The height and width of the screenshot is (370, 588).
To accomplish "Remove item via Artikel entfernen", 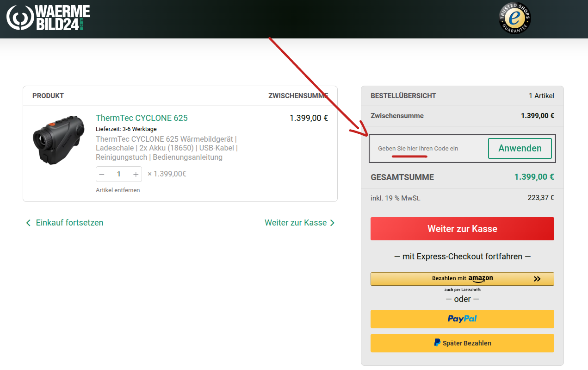I will pyautogui.click(x=118, y=190).
